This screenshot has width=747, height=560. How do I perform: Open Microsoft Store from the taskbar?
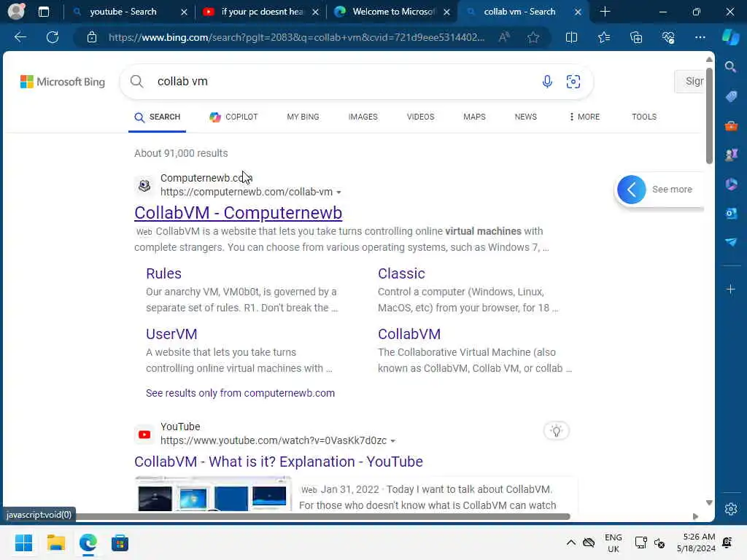120,542
